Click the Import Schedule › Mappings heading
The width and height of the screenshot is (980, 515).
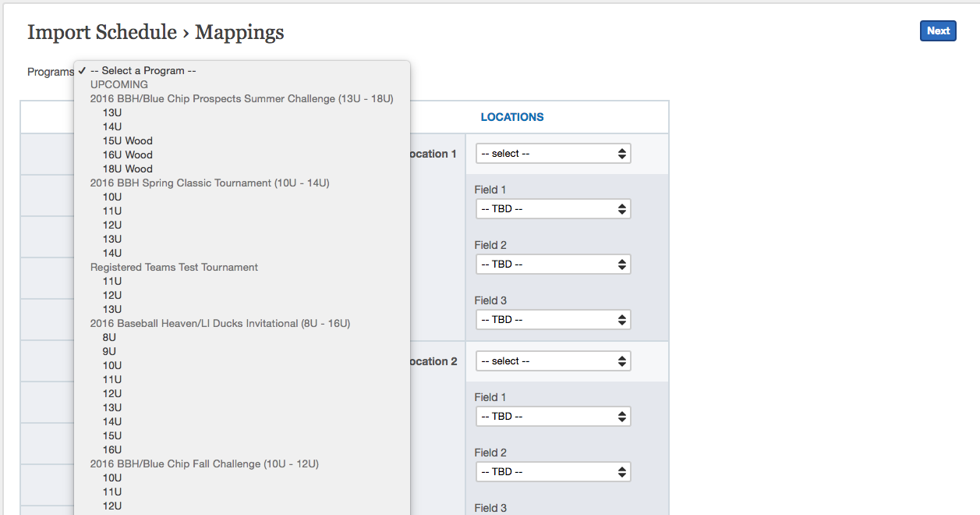pos(156,32)
